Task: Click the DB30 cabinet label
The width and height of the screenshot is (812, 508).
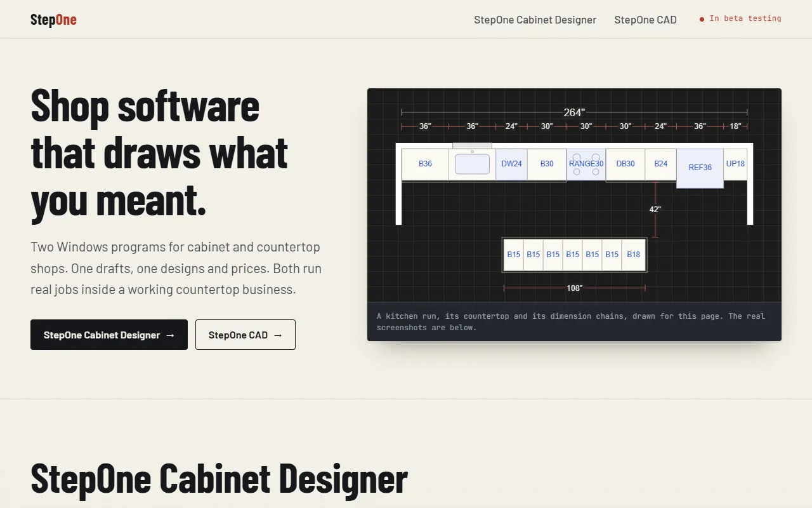Action: 625,164
